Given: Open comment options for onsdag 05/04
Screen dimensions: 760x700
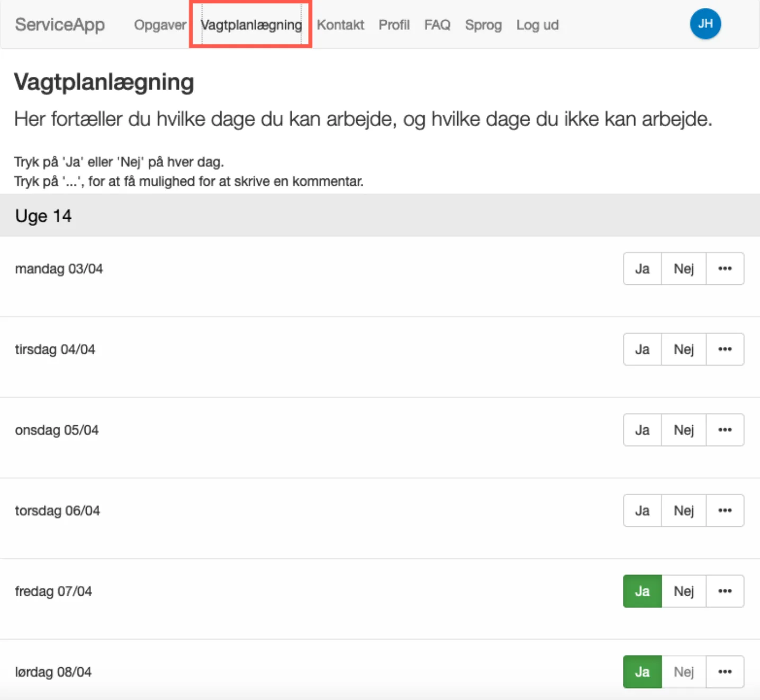Looking at the screenshot, I should 725,430.
